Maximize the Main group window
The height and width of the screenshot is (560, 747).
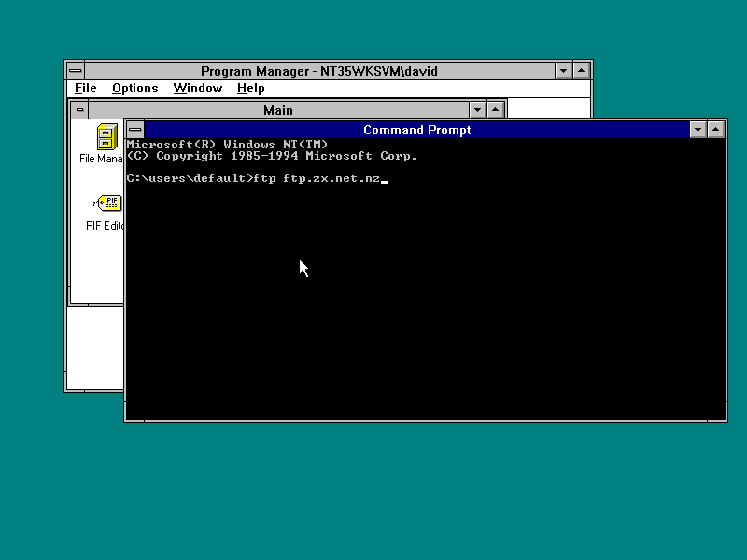tap(496, 110)
